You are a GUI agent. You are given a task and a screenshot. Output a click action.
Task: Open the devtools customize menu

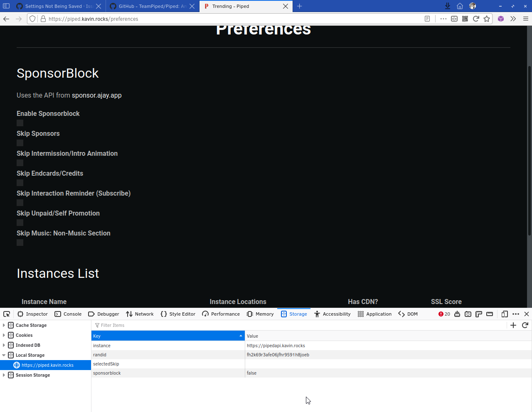pos(515,314)
